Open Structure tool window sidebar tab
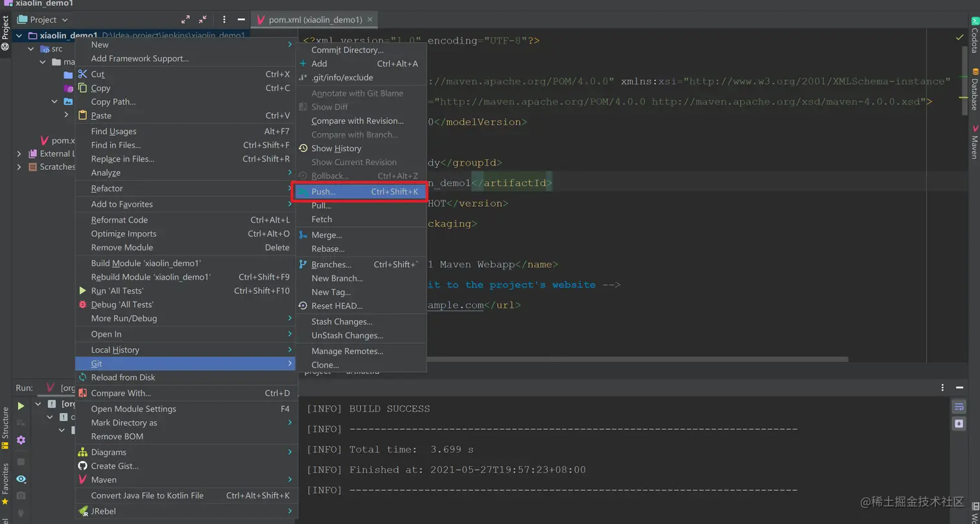 (5, 428)
